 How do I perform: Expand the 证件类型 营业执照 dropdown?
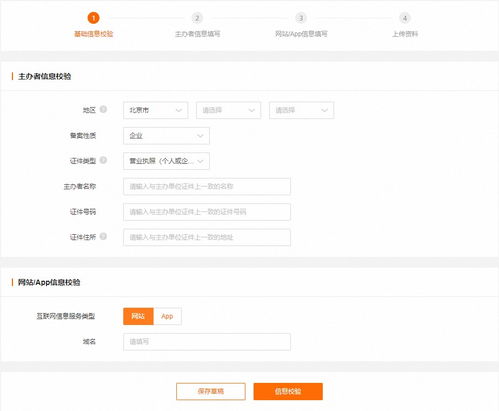coord(166,161)
